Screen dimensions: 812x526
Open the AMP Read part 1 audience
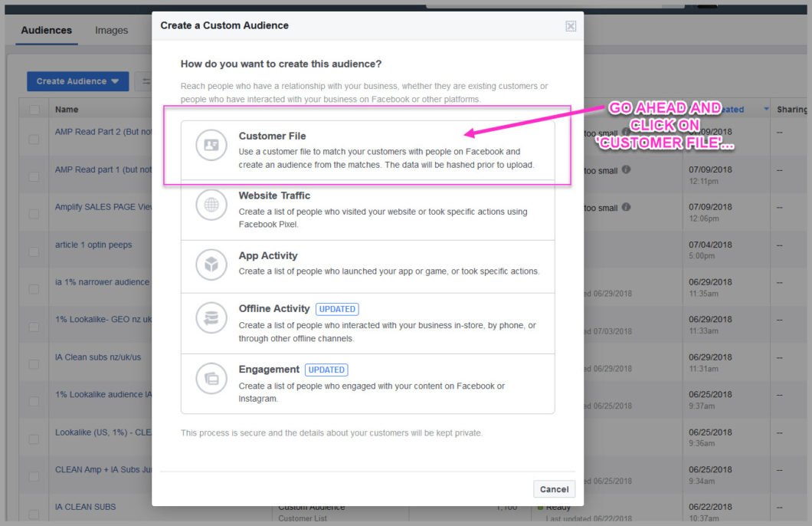click(x=103, y=169)
